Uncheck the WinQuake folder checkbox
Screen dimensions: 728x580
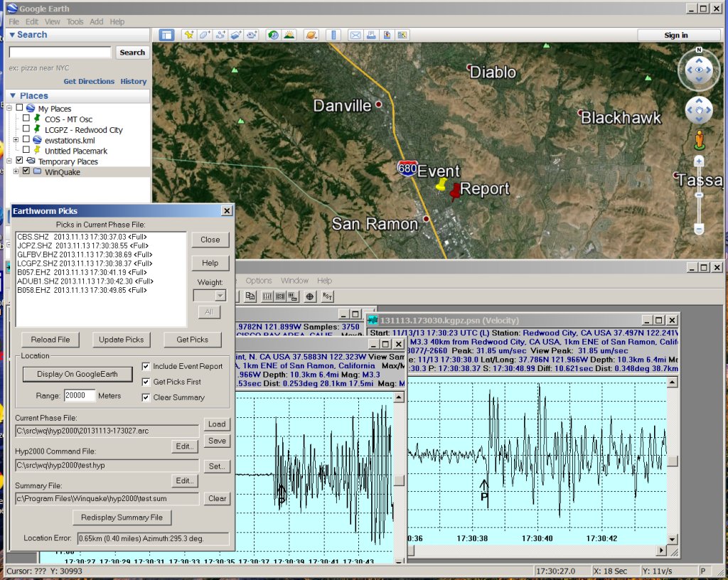pyautogui.click(x=26, y=171)
